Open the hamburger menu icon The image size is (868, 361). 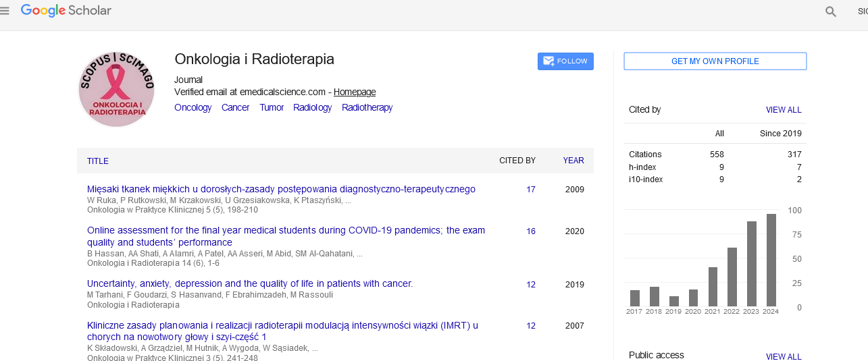coord(5,11)
